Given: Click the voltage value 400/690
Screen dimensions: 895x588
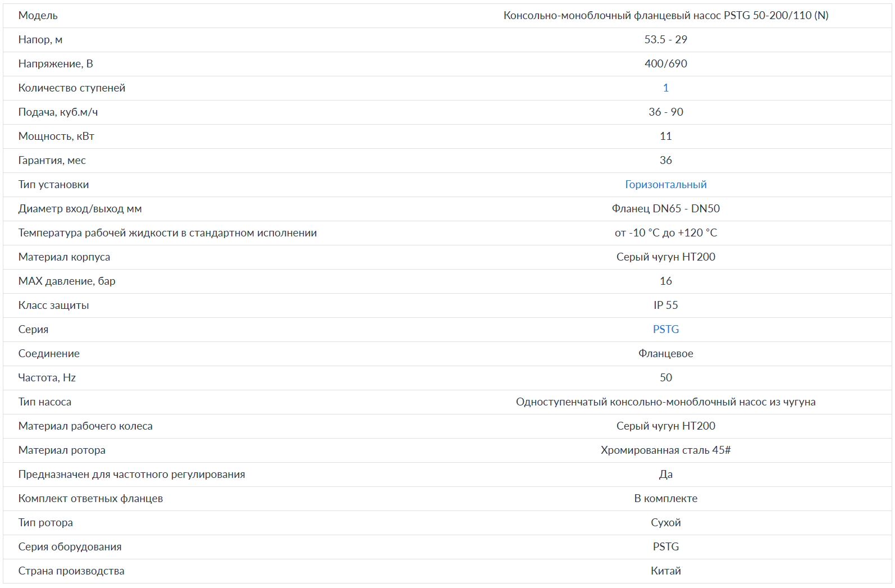Looking at the screenshot, I should (x=665, y=64).
